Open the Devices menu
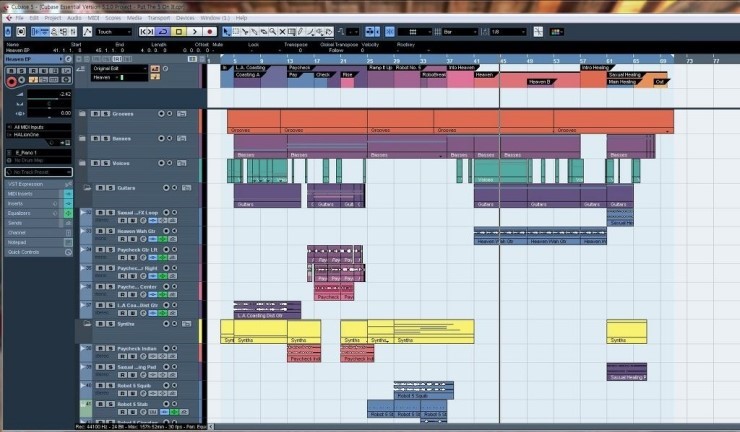 [x=184, y=17]
